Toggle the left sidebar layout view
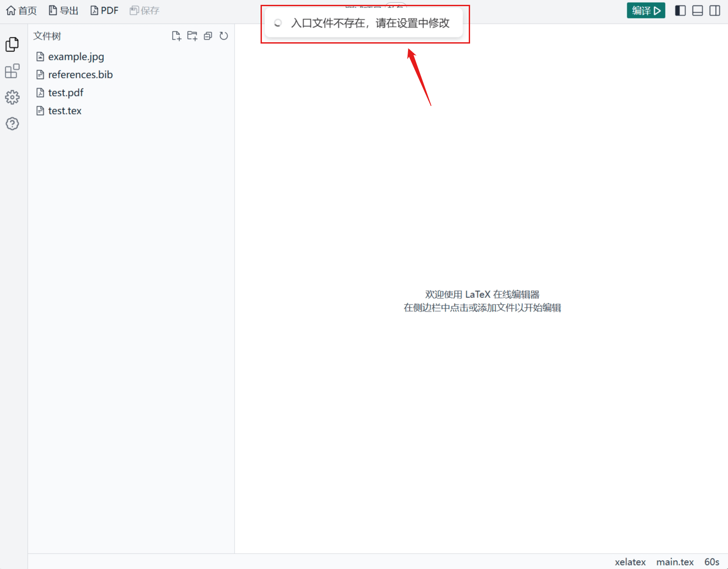The image size is (728, 569). [x=680, y=10]
